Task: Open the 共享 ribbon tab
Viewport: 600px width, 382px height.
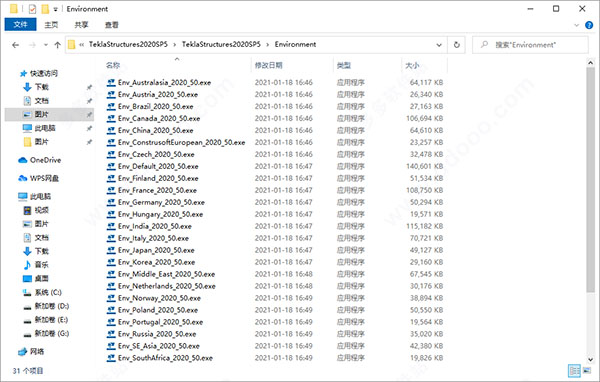Action: click(x=81, y=25)
